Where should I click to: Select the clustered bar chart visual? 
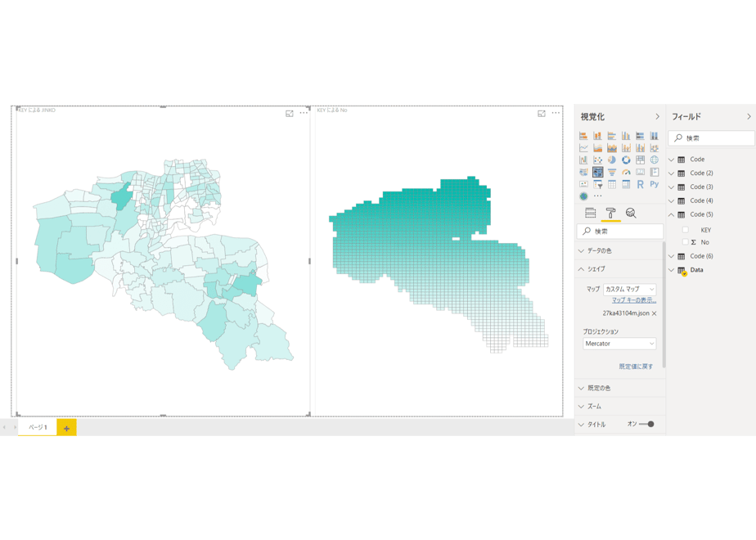pos(612,136)
